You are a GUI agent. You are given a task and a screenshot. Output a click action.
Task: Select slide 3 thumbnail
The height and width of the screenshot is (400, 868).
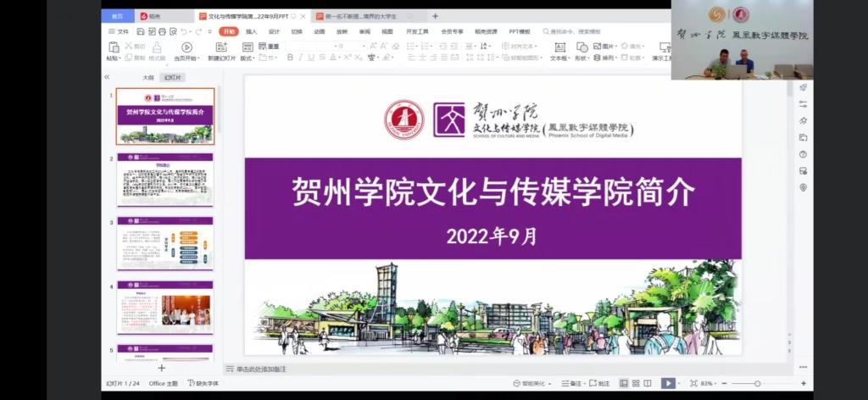(x=165, y=243)
